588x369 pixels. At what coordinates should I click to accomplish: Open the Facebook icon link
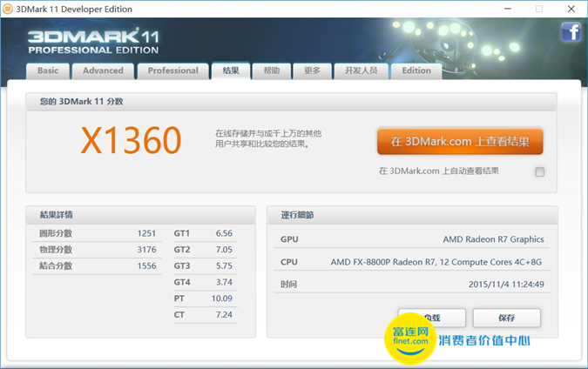[x=571, y=31]
